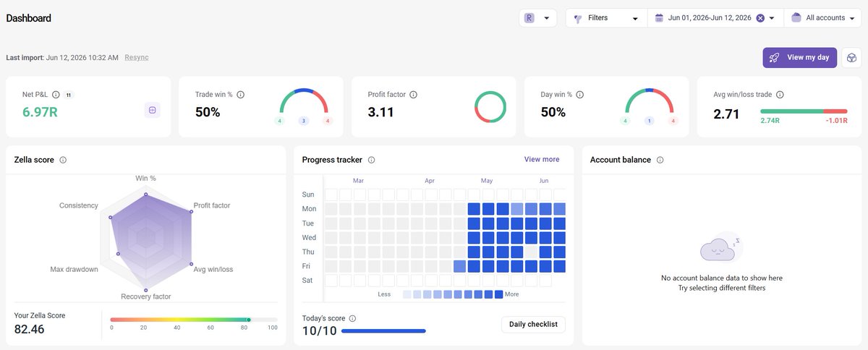Click the 10/10 today's score value
The height and width of the screenshot is (350, 868).
pyautogui.click(x=318, y=331)
